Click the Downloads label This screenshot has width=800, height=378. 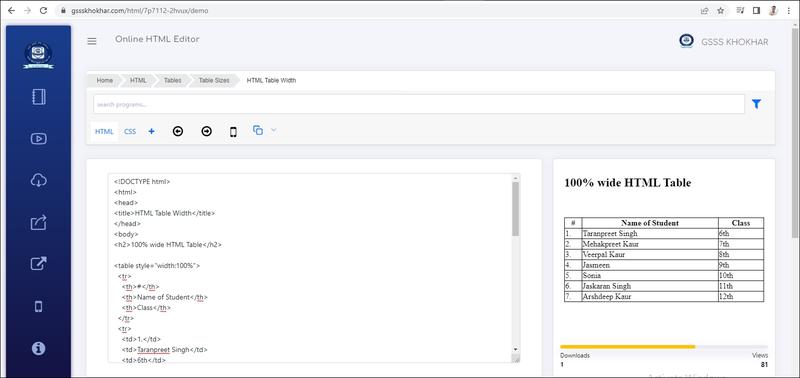click(x=575, y=356)
